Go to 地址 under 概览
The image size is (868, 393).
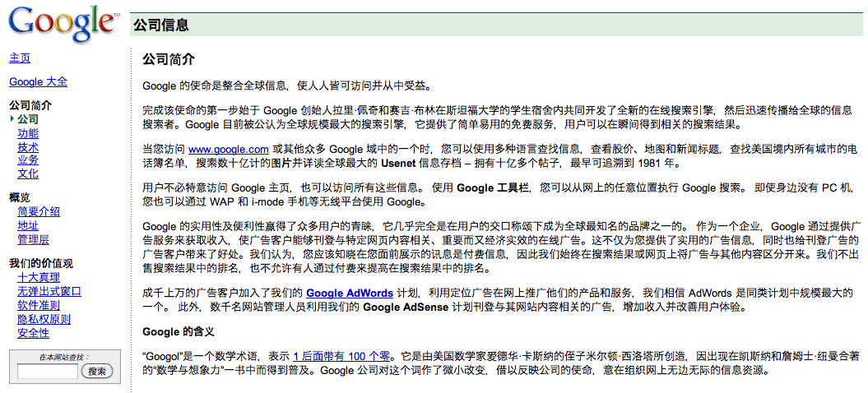tap(28, 225)
